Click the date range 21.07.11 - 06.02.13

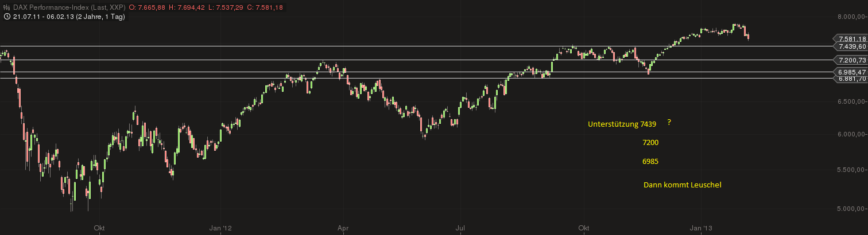44,17
